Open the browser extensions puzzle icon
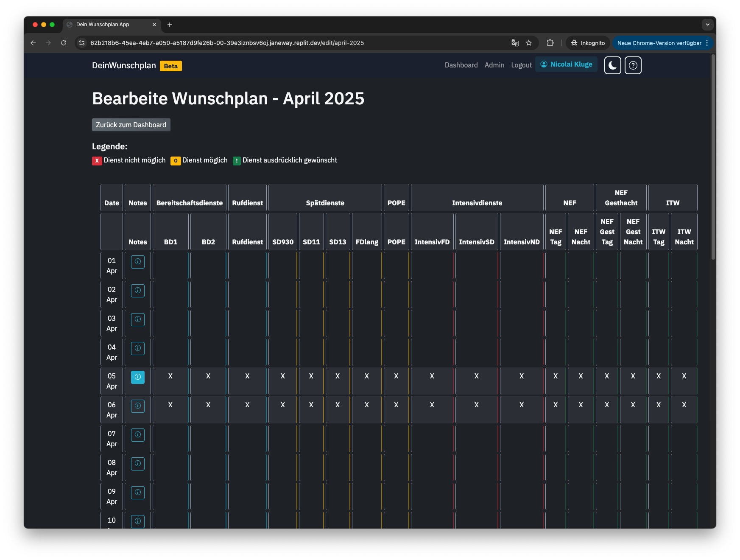Viewport: 740px width, 560px height. tap(550, 43)
